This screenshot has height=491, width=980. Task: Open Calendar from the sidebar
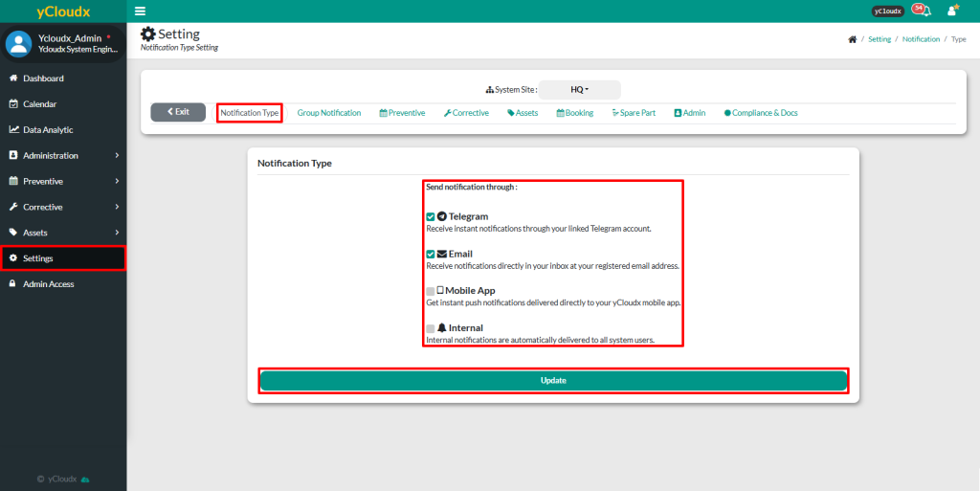tap(39, 104)
